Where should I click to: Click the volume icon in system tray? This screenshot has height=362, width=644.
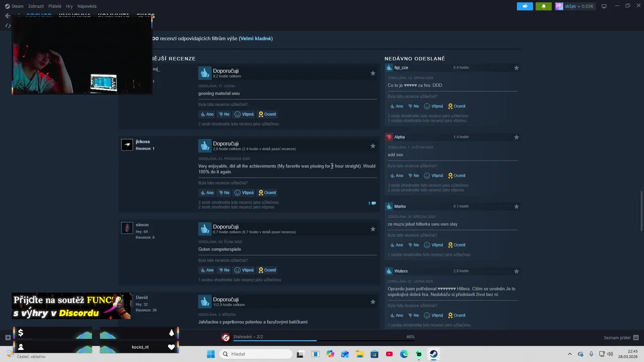coord(610,354)
